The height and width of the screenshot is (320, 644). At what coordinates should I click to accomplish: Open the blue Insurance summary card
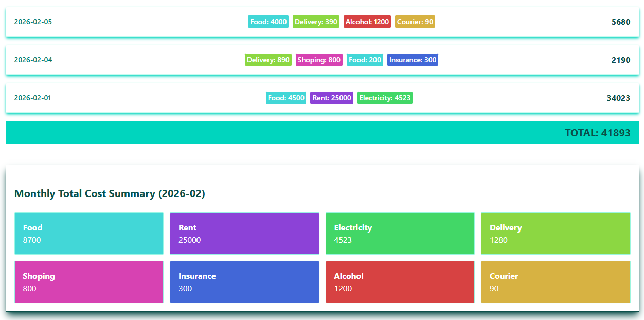tap(244, 282)
